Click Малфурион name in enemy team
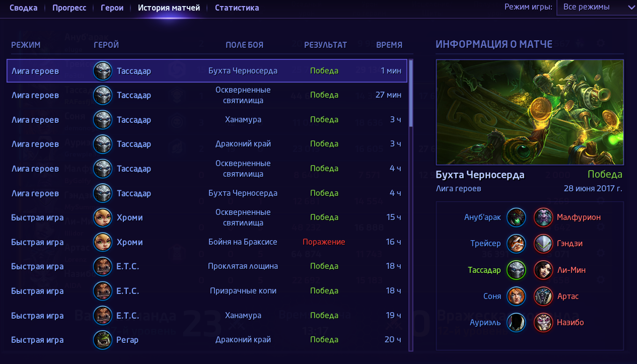This screenshot has width=637, height=364. 579,217
